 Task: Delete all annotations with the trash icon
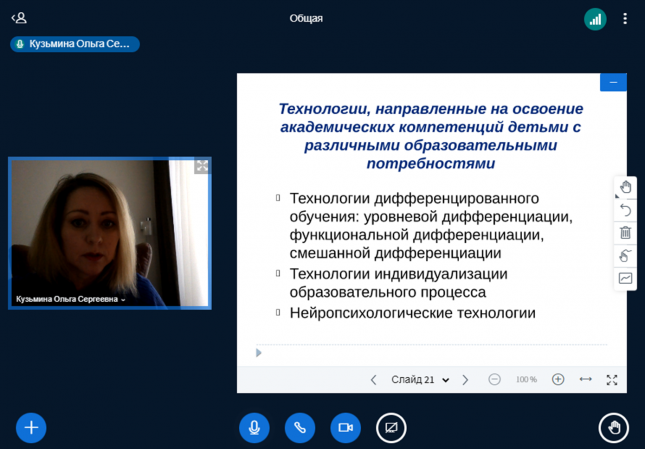point(625,233)
